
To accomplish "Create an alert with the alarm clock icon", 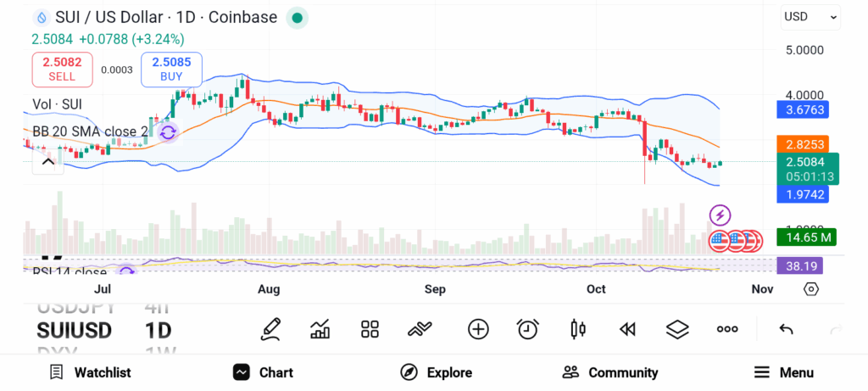I will pos(528,329).
